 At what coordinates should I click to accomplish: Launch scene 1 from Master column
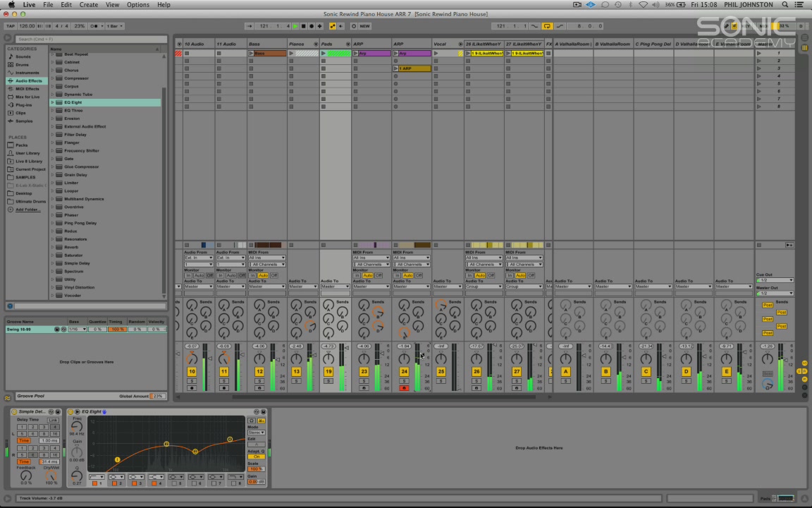(759, 54)
